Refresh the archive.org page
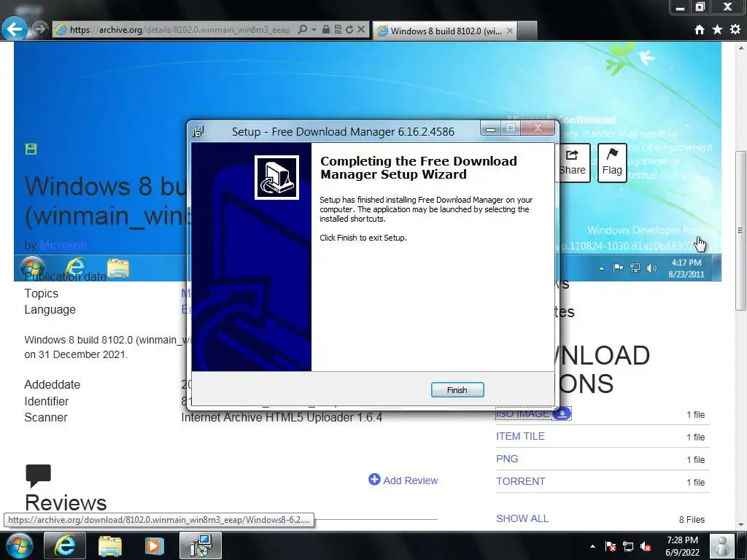This screenshot has height=560, width=747. [x=349, y=29]
